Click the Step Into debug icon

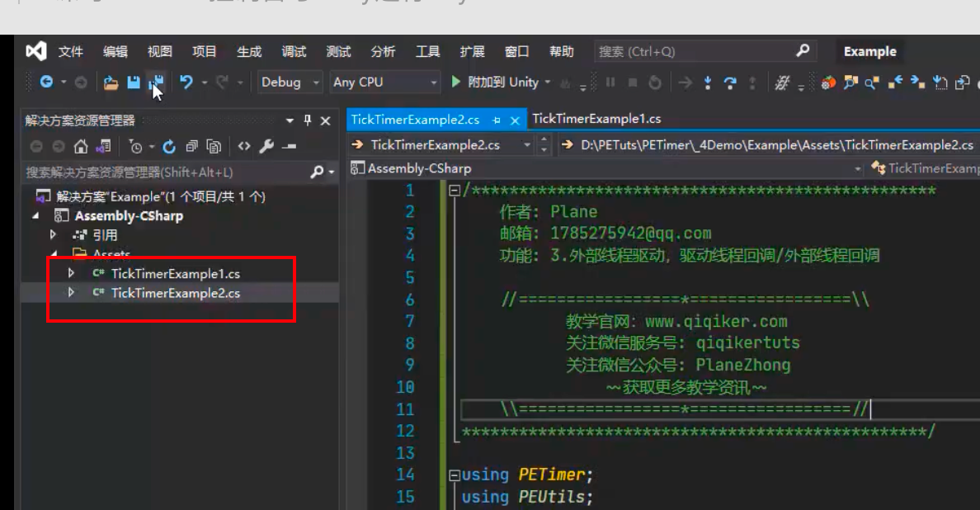point(708,83)
